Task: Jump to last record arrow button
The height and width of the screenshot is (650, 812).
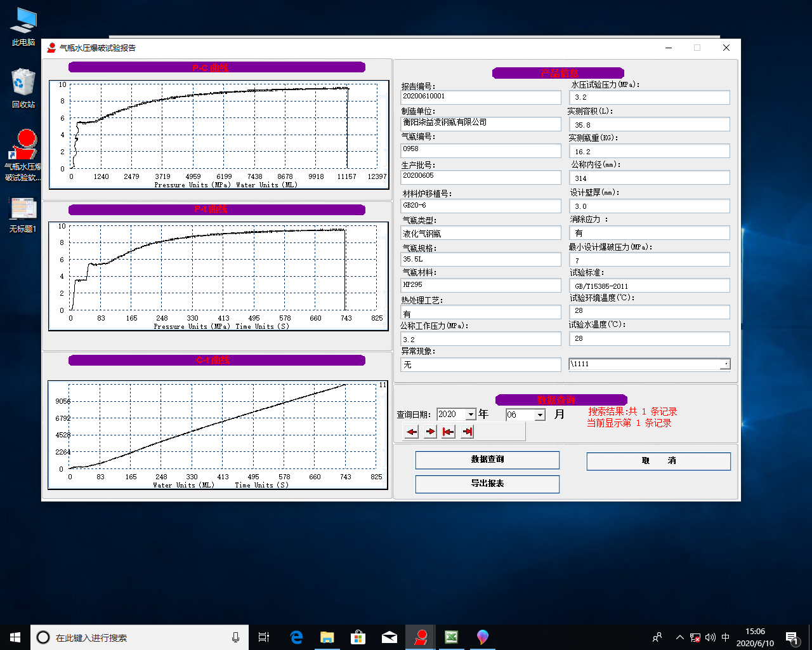Action: pyautogui.click(x=468, y=432)
